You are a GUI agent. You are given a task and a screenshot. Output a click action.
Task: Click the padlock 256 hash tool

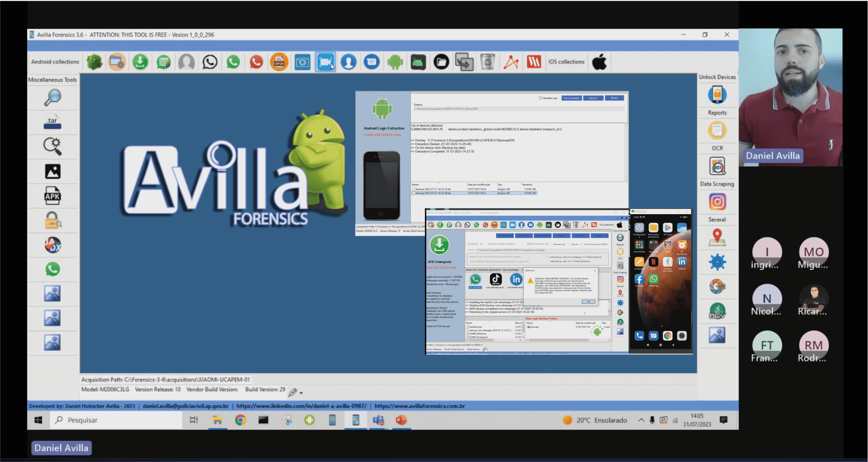[53, 221]
